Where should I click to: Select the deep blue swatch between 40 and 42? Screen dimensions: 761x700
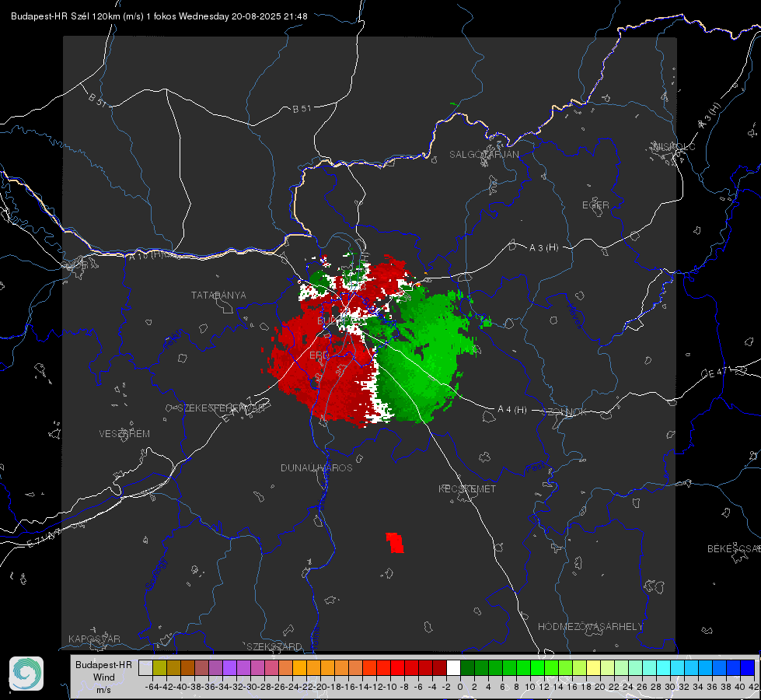point(748,667)
